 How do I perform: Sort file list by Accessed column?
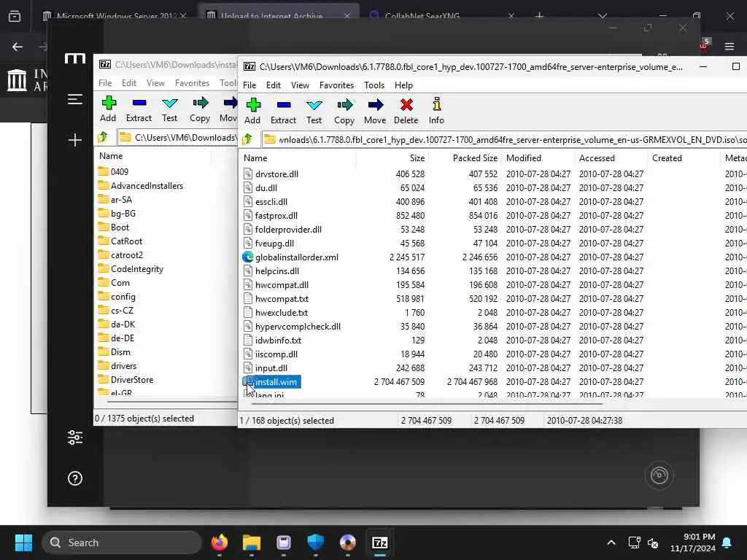[611, 158]
